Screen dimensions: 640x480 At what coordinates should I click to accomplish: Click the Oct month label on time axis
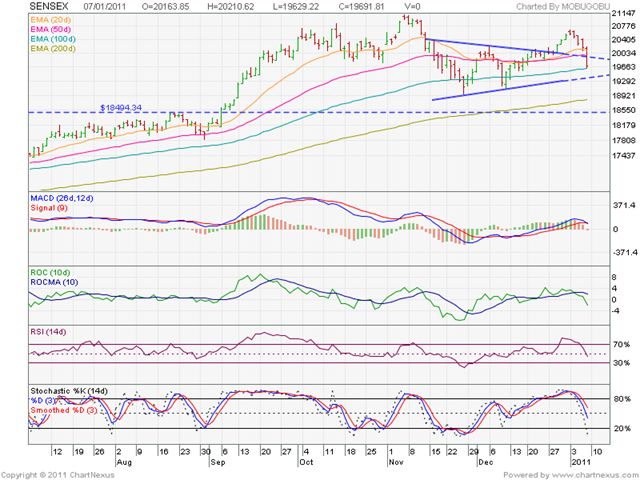pyautogui.click(x=306, y=462)
